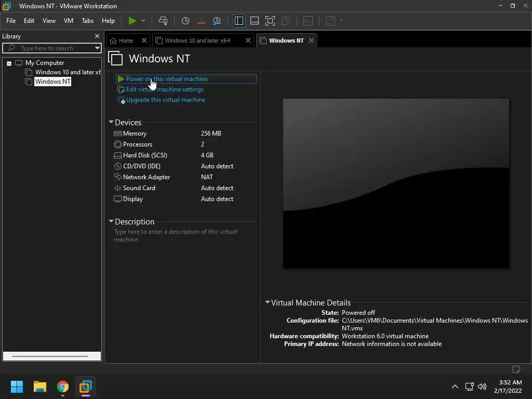The height and width of the screenshot is (399, 532).
Task: Click the message log icon in status bar
Action: [x=516, y=369]
